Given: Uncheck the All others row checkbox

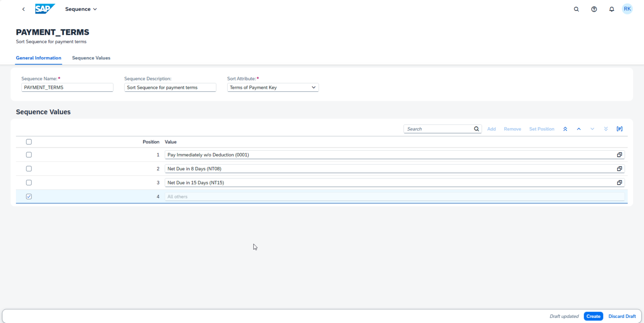Looking at the screenshot, I should [29, 196].
